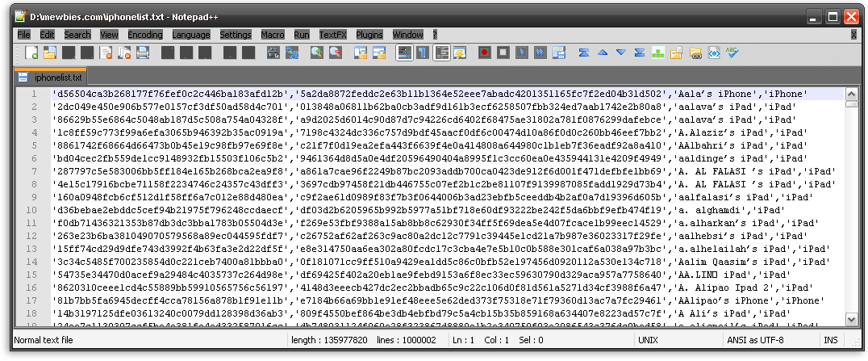This screenshot has height=361, width=868.
Task: Select the iphonelist.txt document tab
Action: [x=50, y=77]
